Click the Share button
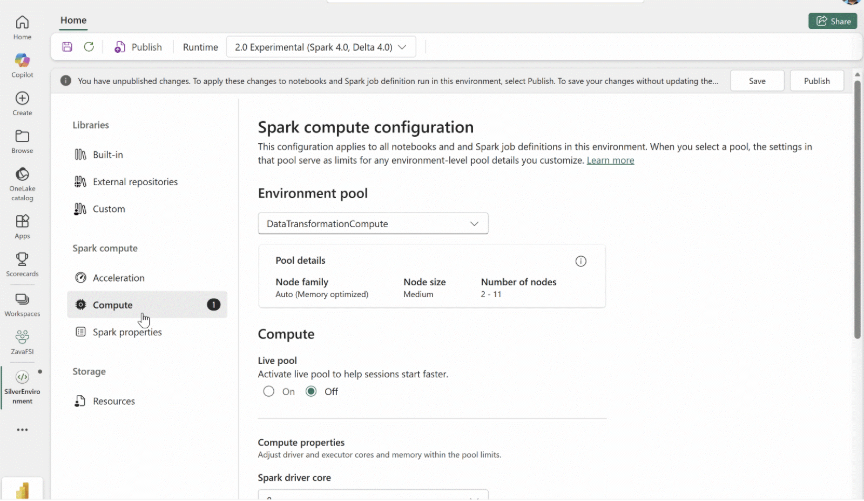 click(833, 21)
